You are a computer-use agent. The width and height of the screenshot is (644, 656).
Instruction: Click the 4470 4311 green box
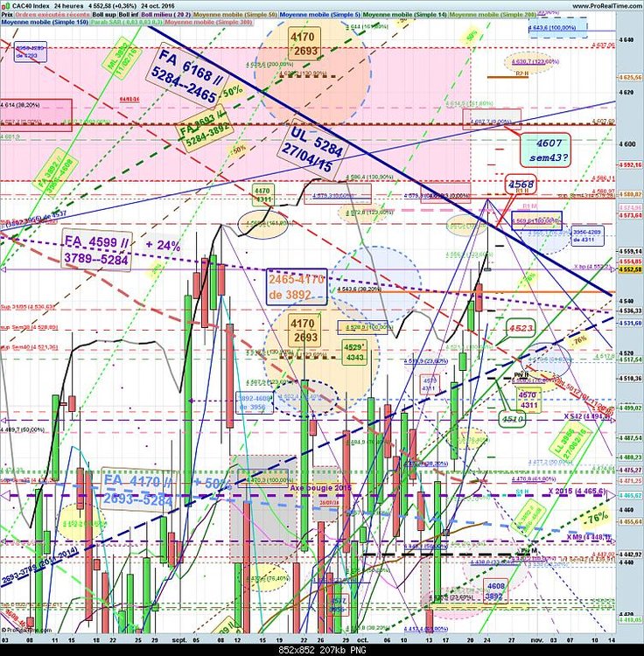coord(262,195)
